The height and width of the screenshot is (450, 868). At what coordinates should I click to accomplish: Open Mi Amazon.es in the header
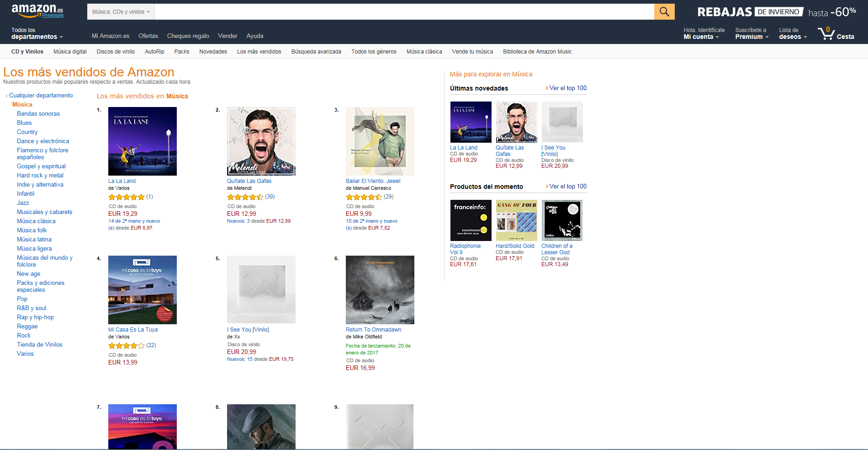click(111, 36)
